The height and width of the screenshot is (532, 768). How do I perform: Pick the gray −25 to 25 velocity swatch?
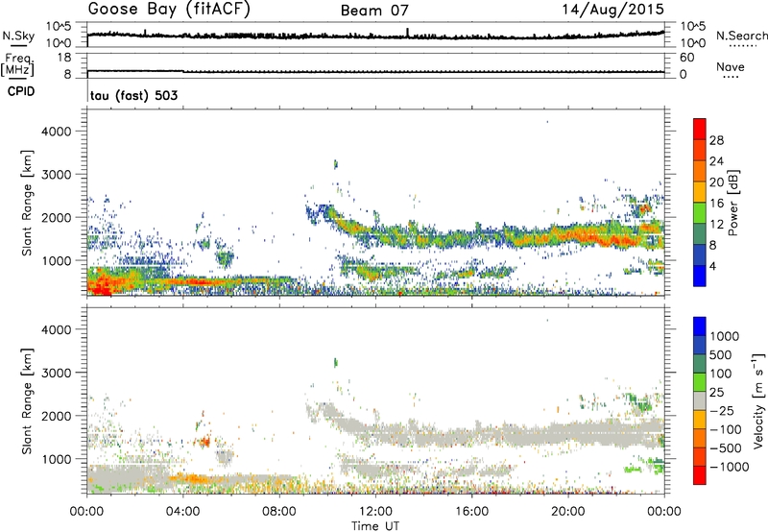point(700,400)
